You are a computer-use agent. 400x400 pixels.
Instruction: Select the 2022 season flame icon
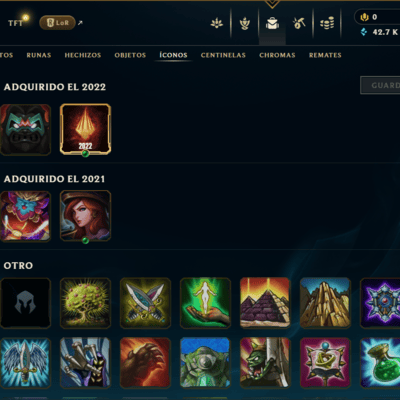click(85, 129)
